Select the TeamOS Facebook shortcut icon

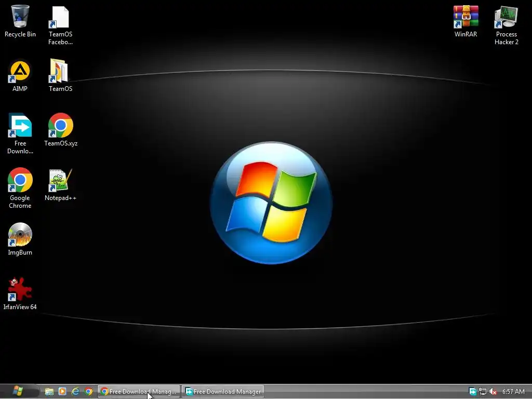tap(60, 25)
